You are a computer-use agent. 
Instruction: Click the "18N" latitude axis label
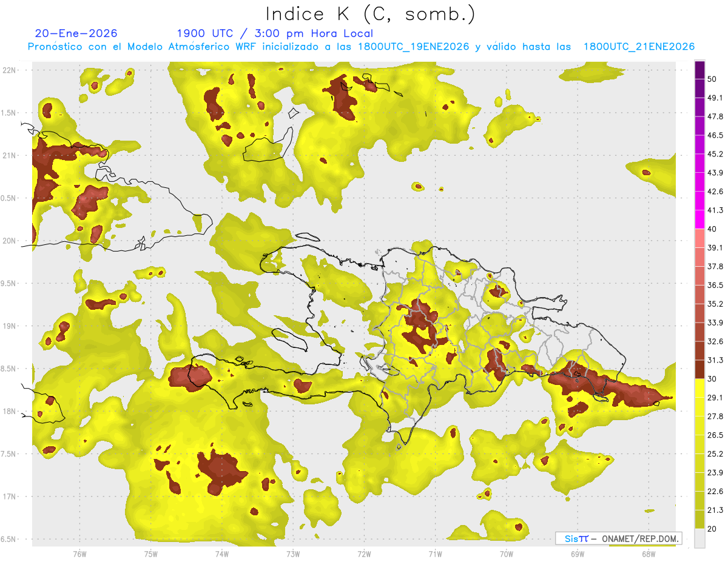[x=10, y=411]
